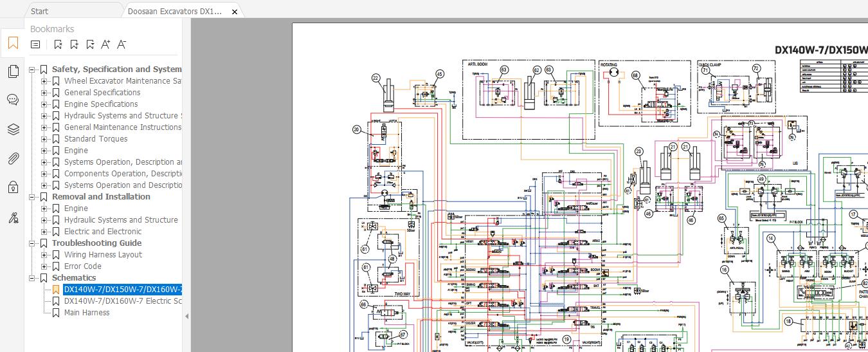Close the Doosaan Excavators document tab
The height and width of the screenshot is (352, 868).
[235, 12]
